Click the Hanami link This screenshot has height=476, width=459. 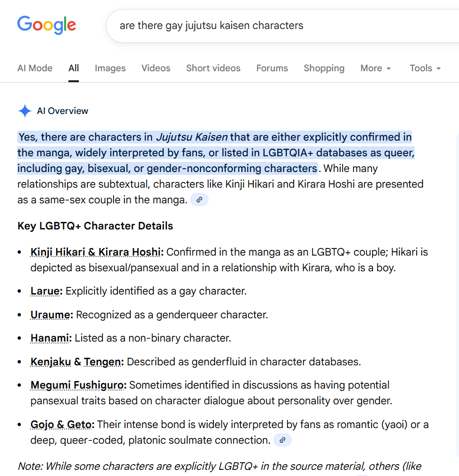coord(51,338)
